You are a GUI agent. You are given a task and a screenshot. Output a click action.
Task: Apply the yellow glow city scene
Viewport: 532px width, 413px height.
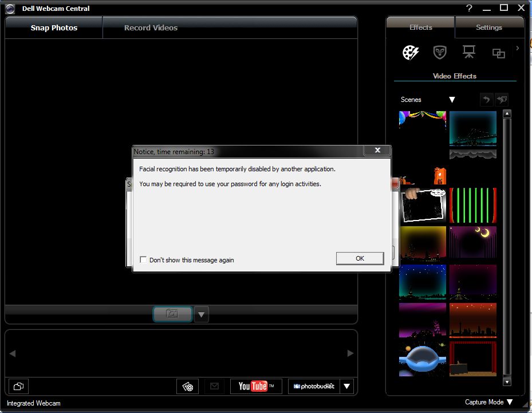(x=423, y=243)
